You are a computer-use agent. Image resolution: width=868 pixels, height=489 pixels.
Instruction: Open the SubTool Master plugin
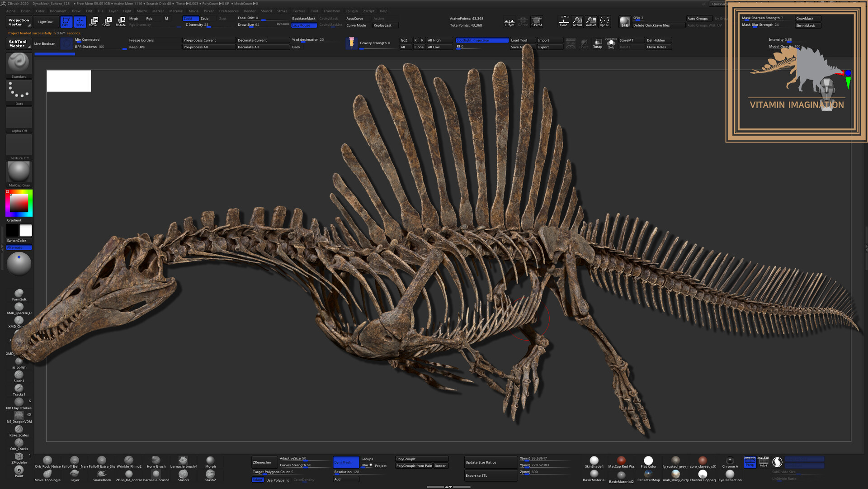coord(19,44)
